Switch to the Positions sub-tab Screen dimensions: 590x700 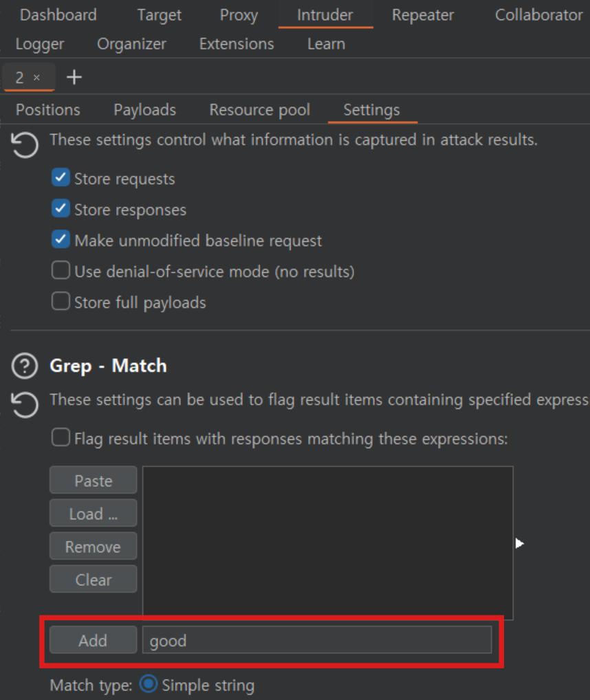pyautogui.click(x=47, y=110)
